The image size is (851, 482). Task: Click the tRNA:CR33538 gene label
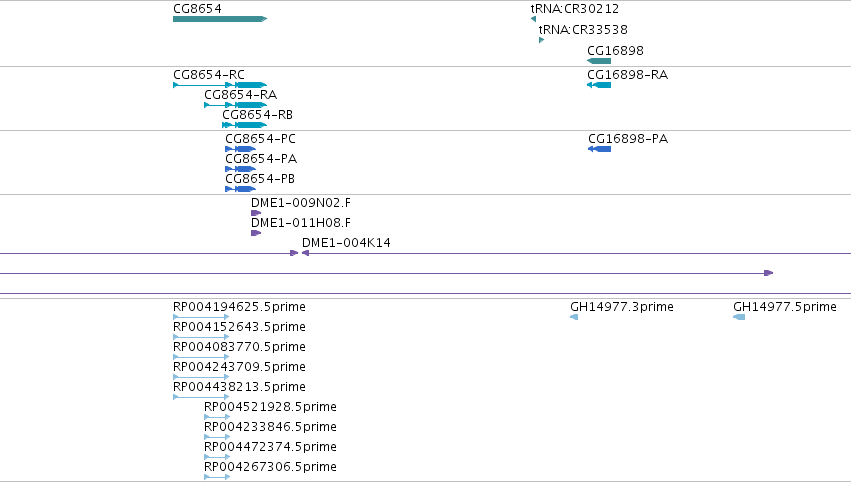point(583,29)
